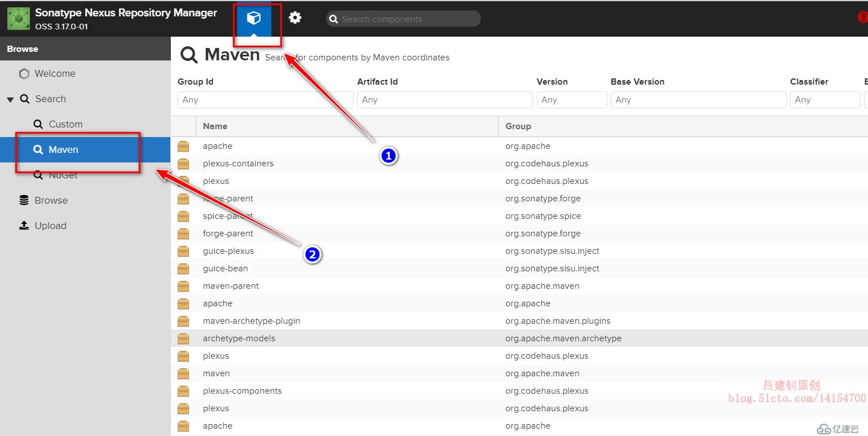Open the Upload item
This screenshot has width=868, height=436.
tap(51, 226)
